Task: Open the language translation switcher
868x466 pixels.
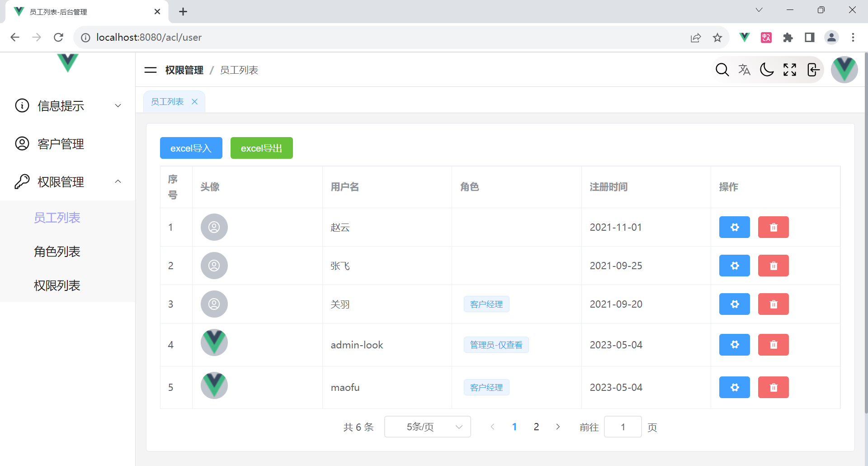Action: point(745,70)
